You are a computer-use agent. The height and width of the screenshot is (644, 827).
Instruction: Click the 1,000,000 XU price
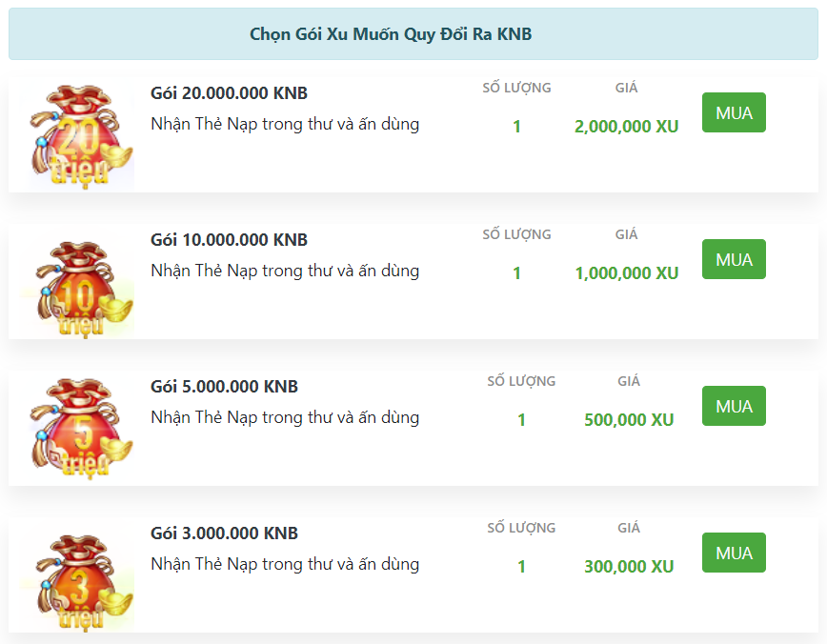click(626, 273)
